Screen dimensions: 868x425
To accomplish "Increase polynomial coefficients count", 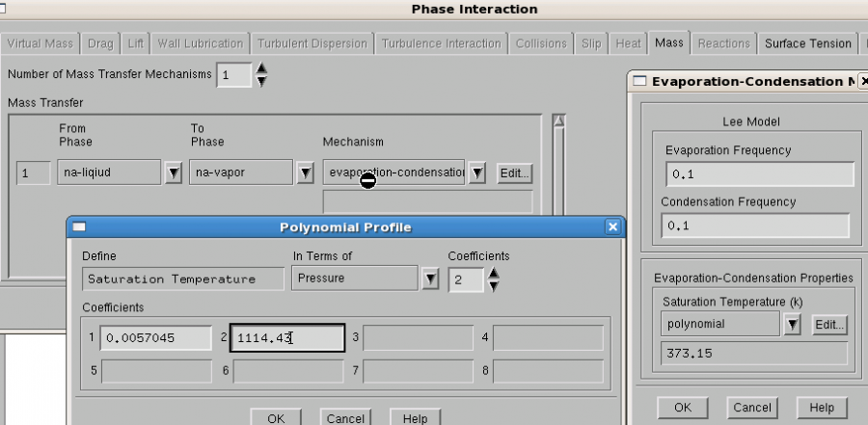I will point(493,273).
